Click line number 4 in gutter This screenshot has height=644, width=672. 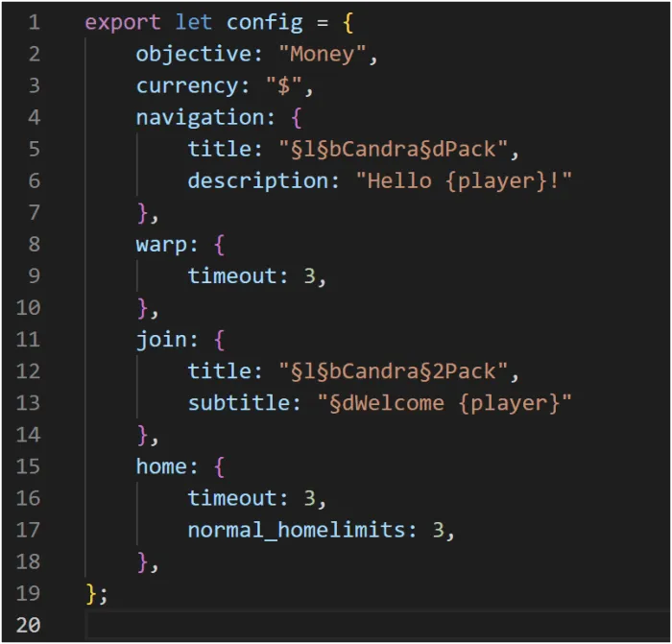click(x=34, y=117)
